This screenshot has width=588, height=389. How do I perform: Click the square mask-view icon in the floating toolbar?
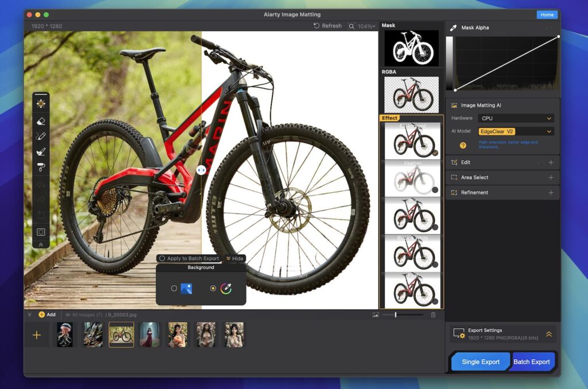click(41, 232)
